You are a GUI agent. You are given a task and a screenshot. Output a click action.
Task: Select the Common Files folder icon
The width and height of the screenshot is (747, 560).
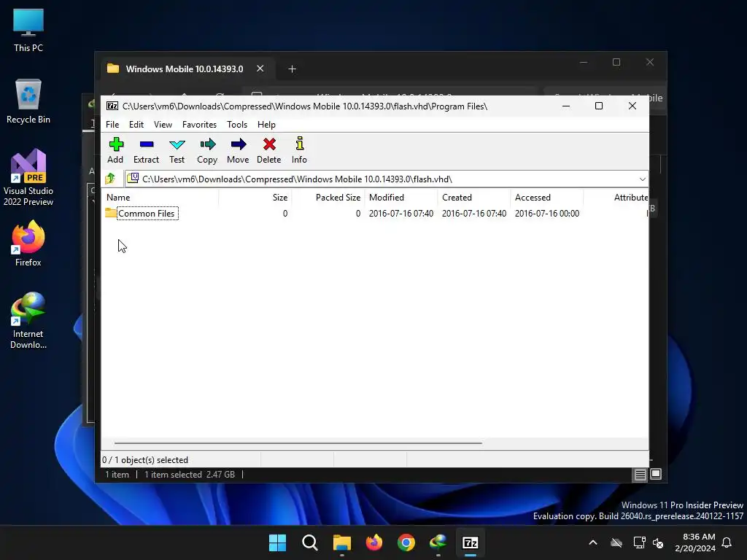pyautogui.click(x=111, y=213)
